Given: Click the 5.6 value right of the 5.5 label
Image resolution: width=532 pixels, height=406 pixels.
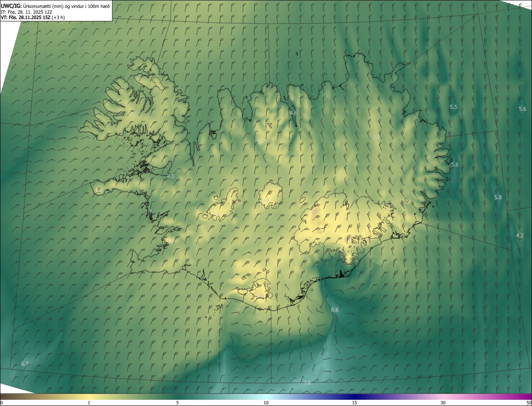Looking at the screenshot, I should tap(522, 109).
